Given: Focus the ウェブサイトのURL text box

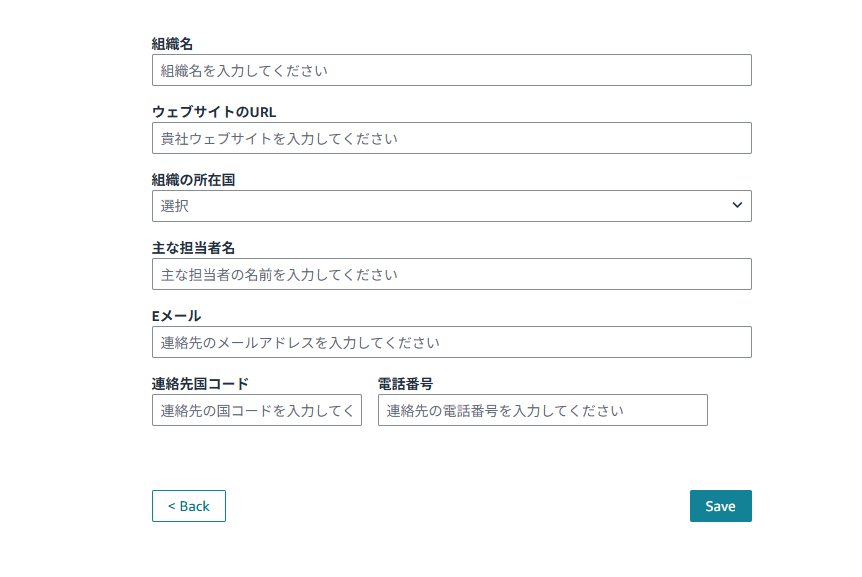Looking at the screenshot, I should point(451,138).
